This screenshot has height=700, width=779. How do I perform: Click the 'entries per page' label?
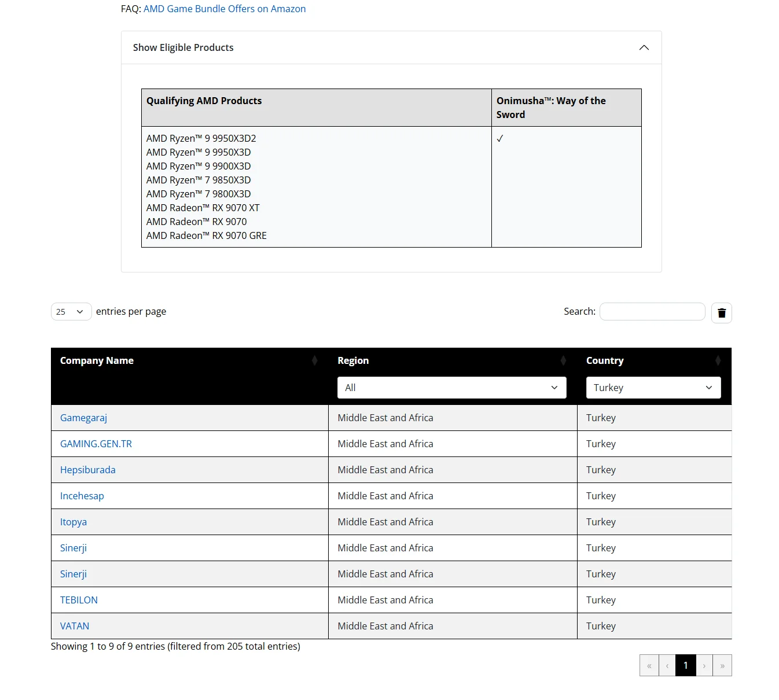pyautogui.click(x=131, y=311)
